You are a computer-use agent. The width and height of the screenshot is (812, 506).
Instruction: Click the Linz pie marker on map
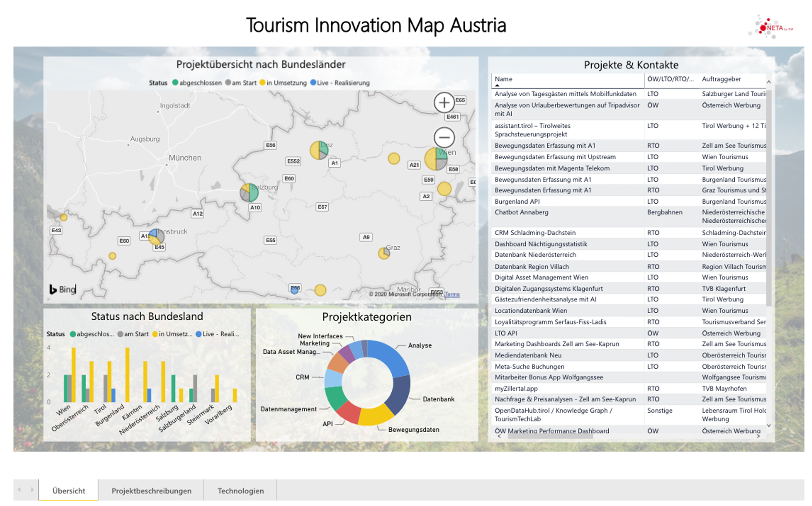[319, 150]
